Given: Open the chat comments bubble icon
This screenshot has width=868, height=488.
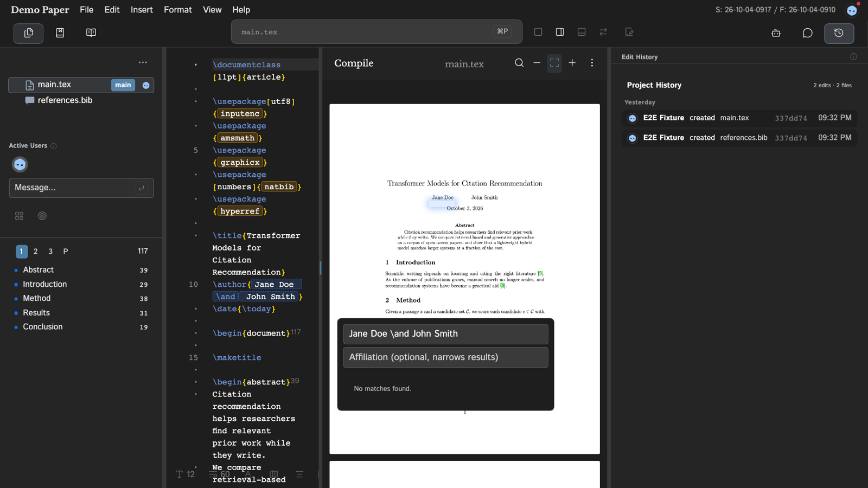Looking at the screenshot, I should coord(808,33).
